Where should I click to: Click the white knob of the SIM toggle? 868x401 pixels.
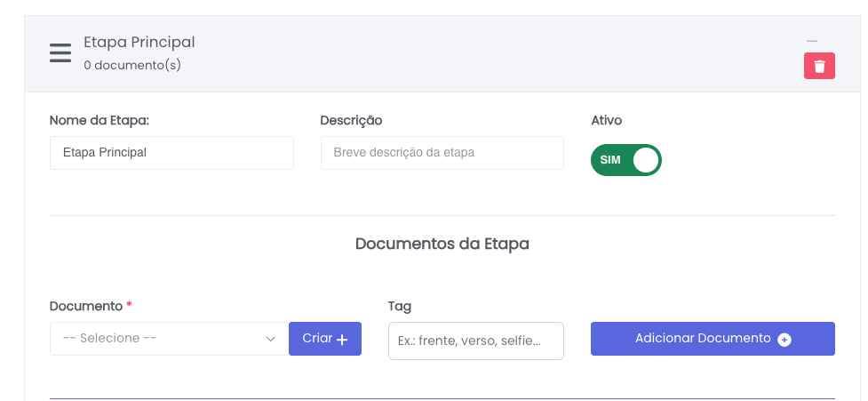click(646, 160)
